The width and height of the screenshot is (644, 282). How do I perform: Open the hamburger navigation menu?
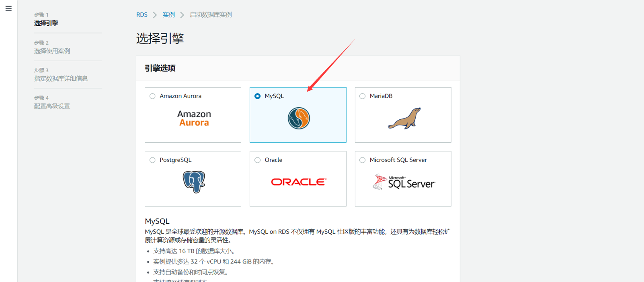point(8,8)
